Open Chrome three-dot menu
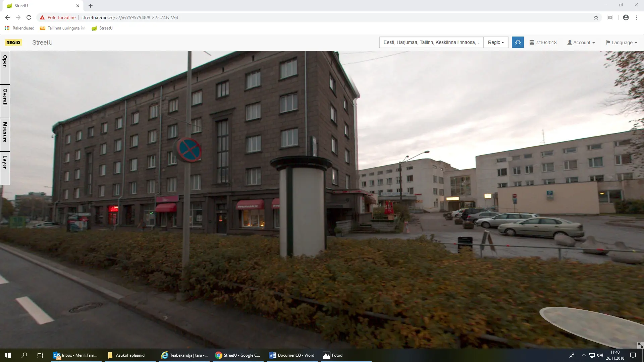The width and height of the screenshot is (644, 362). click(x=637, y=17)
